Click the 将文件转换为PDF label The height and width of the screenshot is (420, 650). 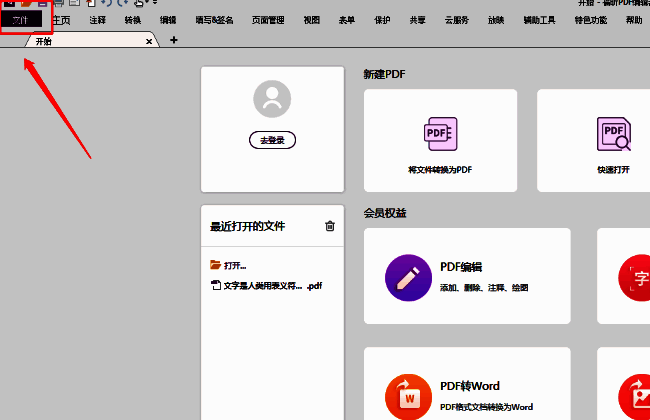click(x=440, y=170)
